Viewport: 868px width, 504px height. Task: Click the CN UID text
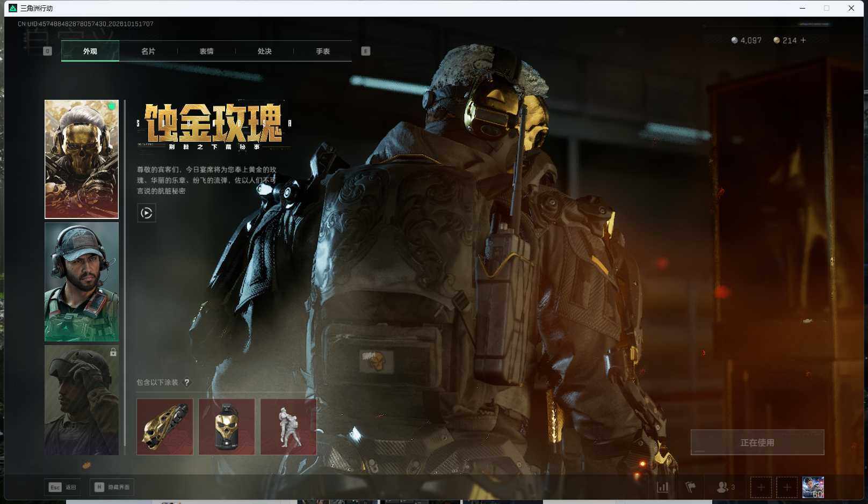[x=85, y=24]
